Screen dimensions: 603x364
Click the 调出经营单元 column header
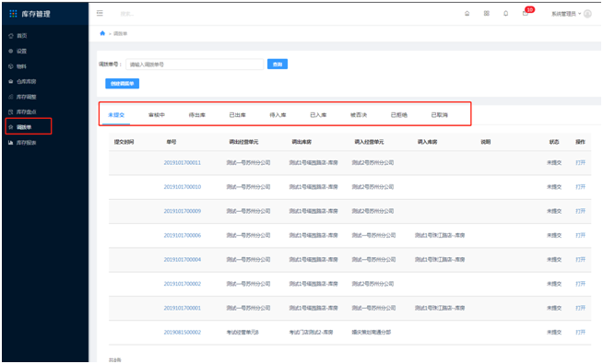[243, 142]
